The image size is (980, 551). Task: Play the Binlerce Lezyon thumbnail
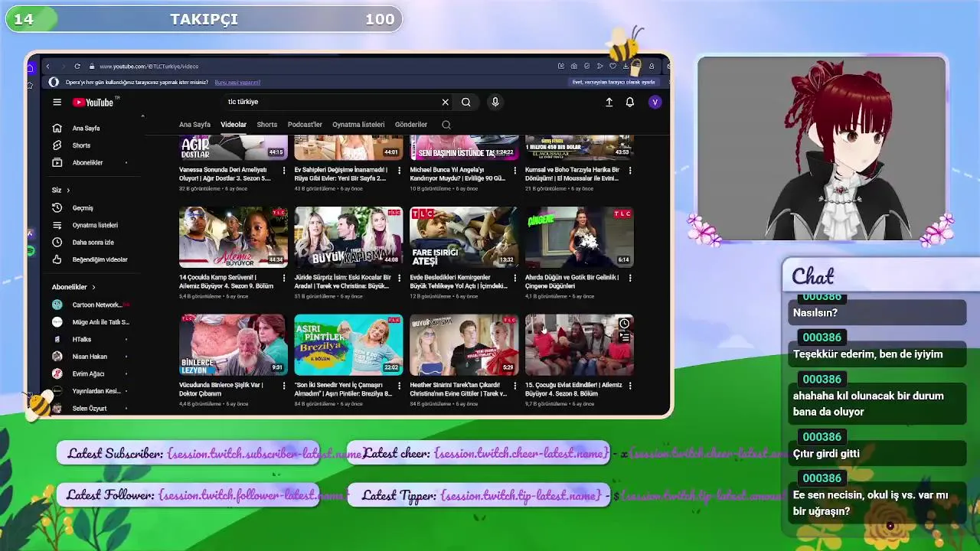coord(233,345)
